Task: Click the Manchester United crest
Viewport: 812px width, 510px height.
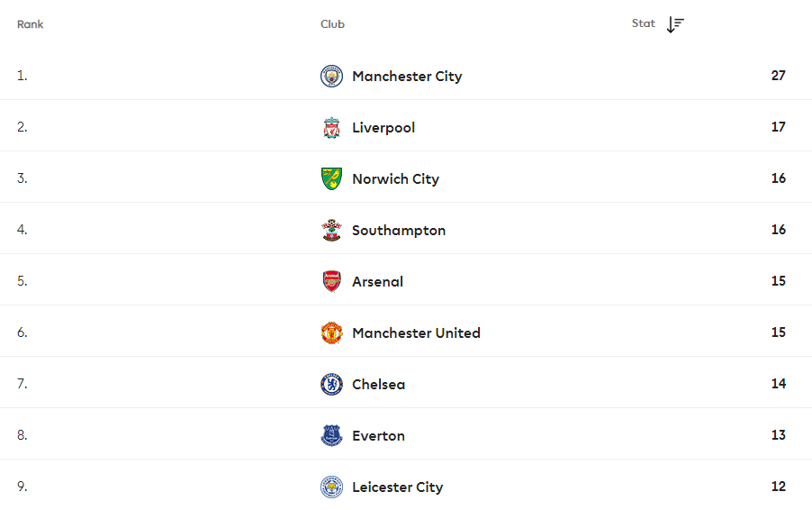Action: coord(331,332)
